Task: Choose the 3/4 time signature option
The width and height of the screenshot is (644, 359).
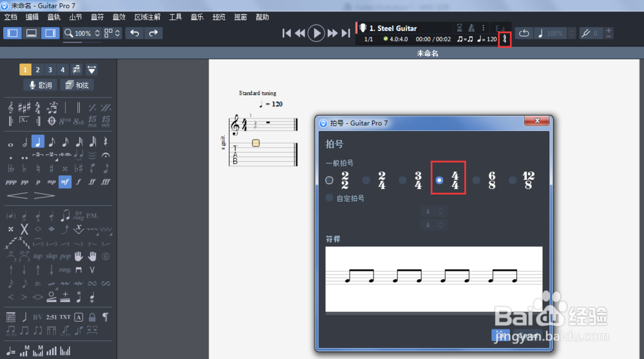Action: tap(402, 180)
